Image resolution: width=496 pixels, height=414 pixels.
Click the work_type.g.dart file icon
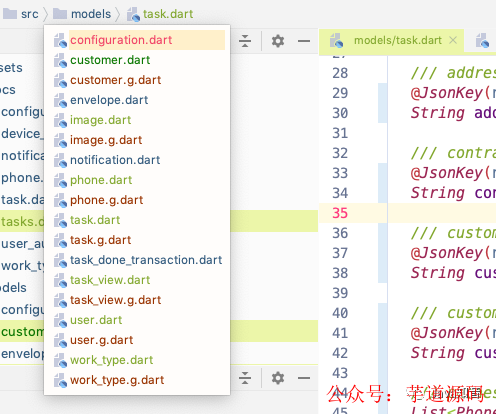tap(60, 380)
